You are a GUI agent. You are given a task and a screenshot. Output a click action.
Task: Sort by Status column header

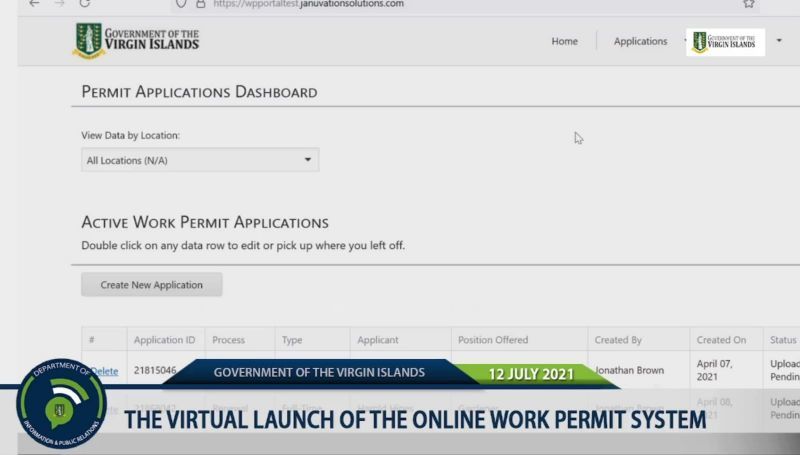point(783,340)
